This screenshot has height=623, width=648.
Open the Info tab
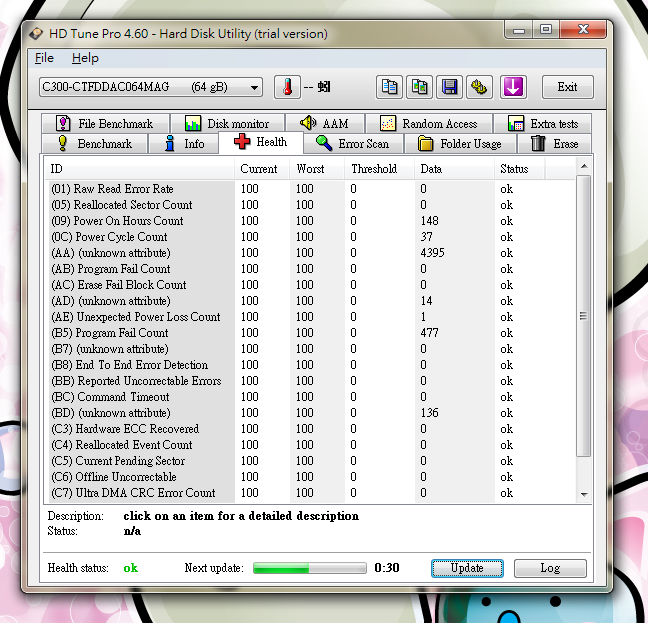coord(183,144)
